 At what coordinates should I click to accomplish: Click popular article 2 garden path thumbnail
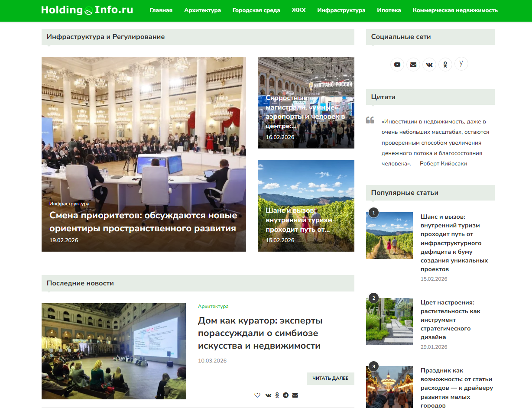(389, 321)
